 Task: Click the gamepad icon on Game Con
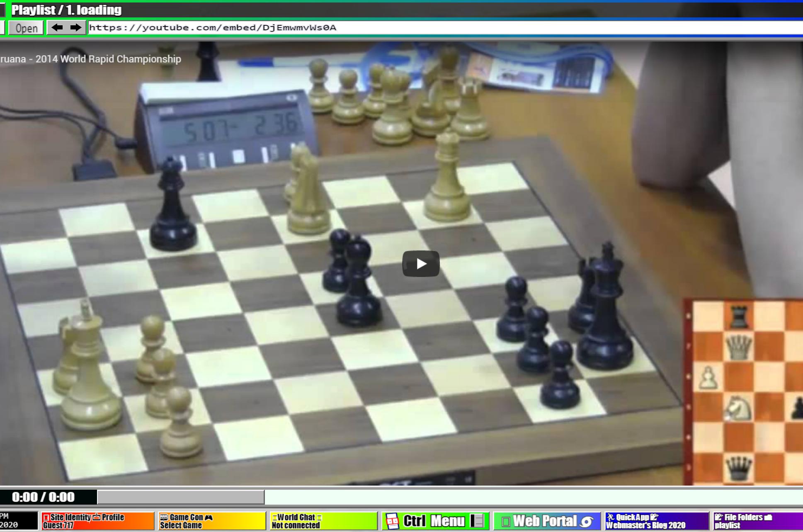(209, 517)
